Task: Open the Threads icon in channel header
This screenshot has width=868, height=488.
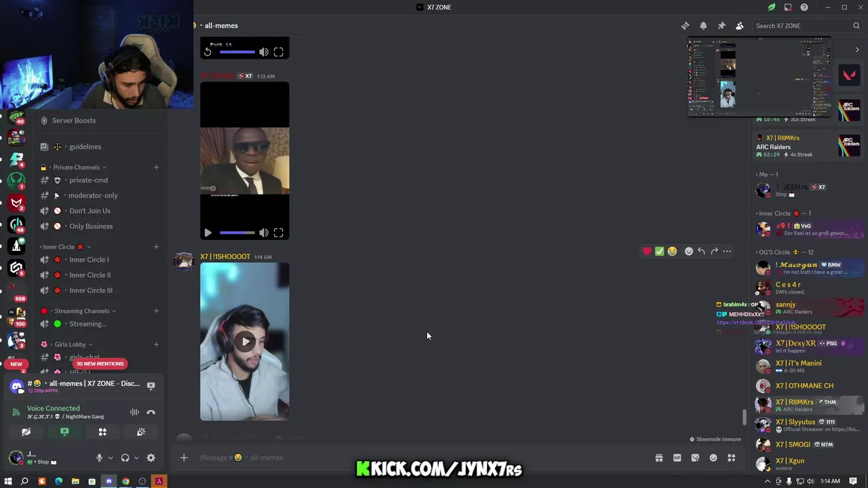Action: [685, 26]
